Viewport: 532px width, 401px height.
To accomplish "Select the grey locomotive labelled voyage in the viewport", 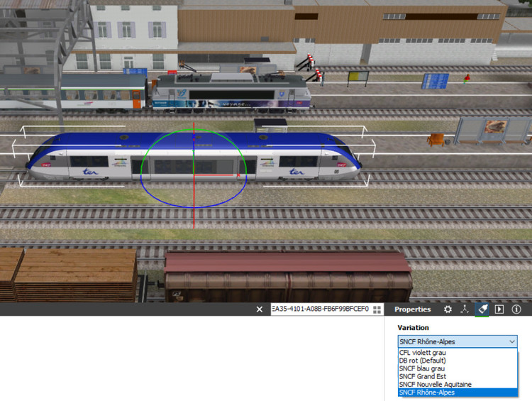I will [231, 92].
